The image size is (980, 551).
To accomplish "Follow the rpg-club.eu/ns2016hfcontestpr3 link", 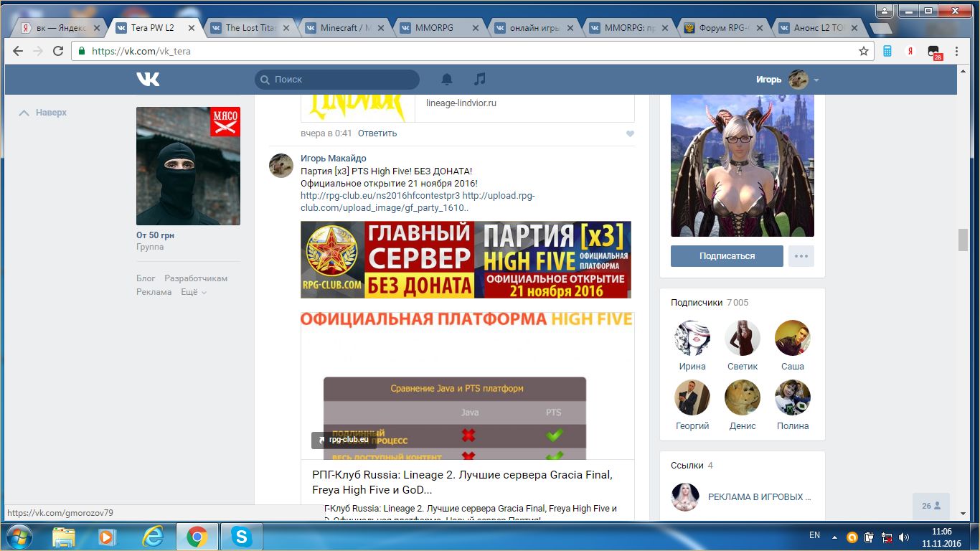I will coord(380,196).
